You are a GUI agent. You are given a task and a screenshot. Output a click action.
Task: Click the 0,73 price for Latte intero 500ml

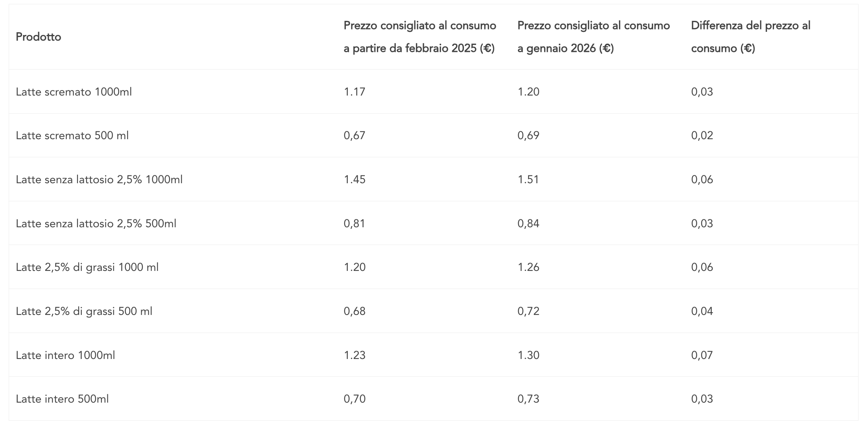coord(528,399)
